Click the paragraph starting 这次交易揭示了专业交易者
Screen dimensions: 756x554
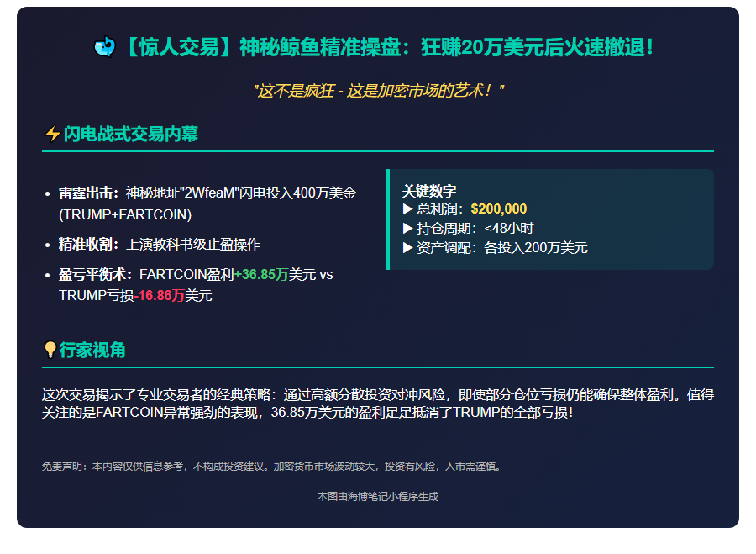pyautogui.click(x=378, y=404)
